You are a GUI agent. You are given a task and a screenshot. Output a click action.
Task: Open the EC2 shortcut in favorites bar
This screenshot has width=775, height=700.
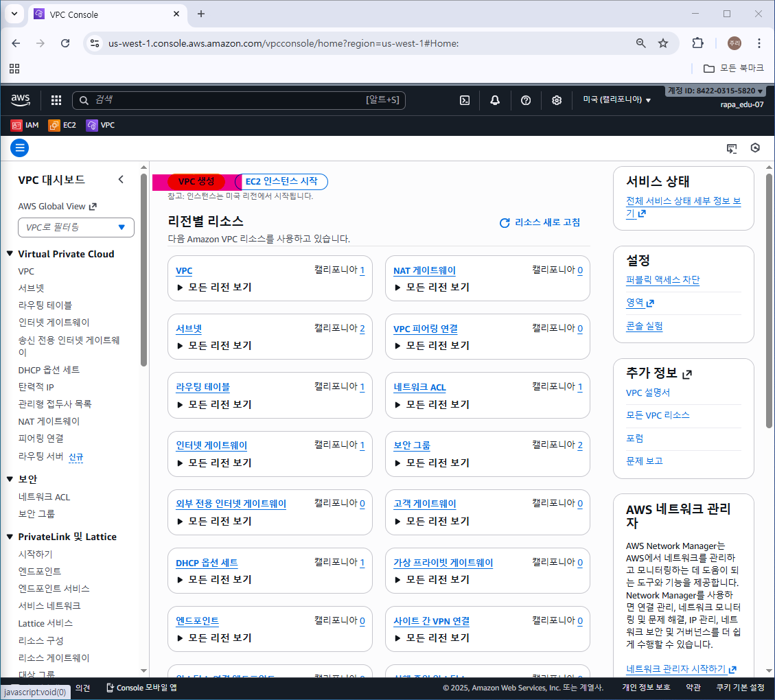click(x=62, y=126)
